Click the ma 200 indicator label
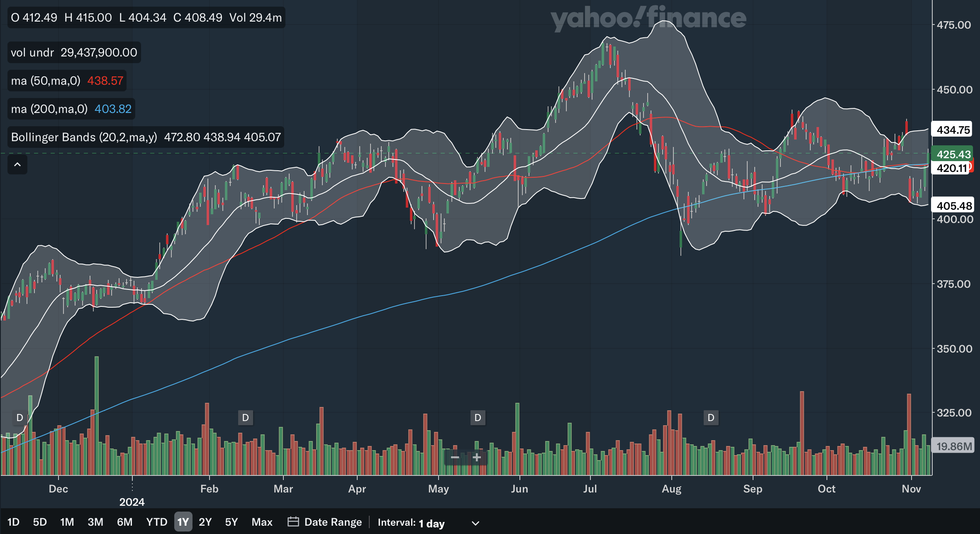Image resolution: width=980 pixels, height=534 pixels. (49, 109)
